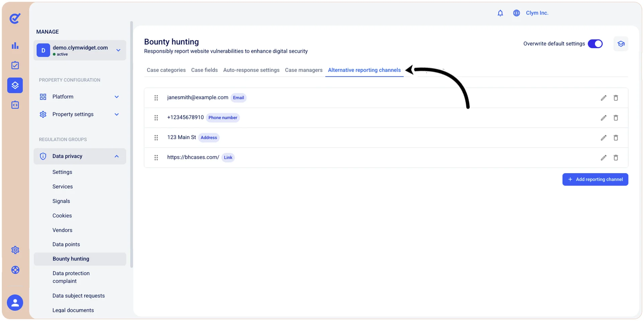Open the user profile avatar icon
Screen dimensions: 644x321
pyautogui.click(x=15, y=303)
